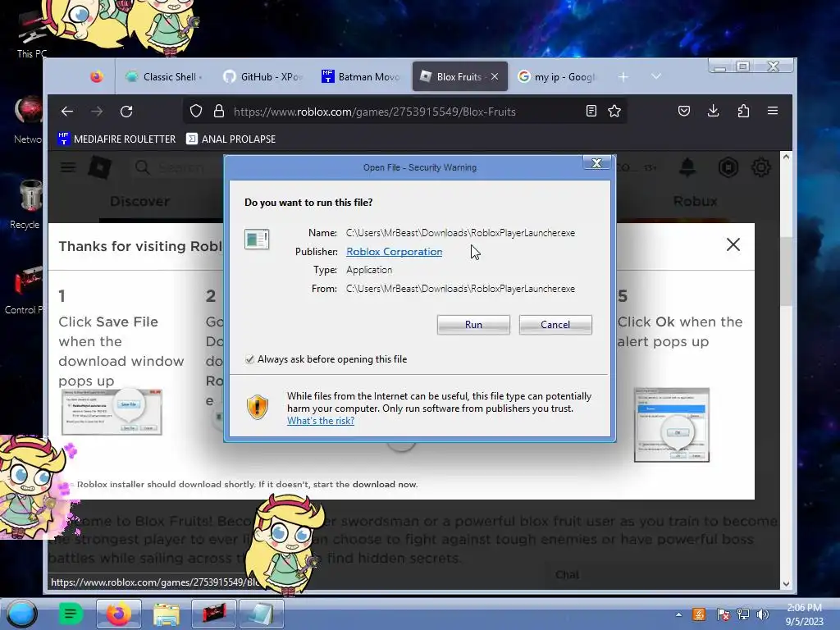The height and width of the screenshot is (630, 840).
Task: Click the Roblox Robux hexagon icon
Action: click(728, 167)
